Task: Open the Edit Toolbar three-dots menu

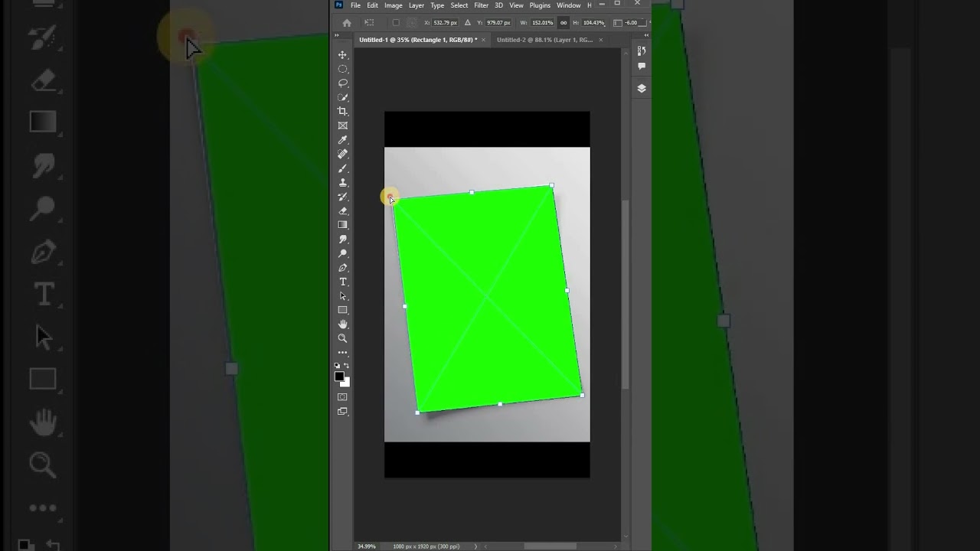Action: coord(342,353)
